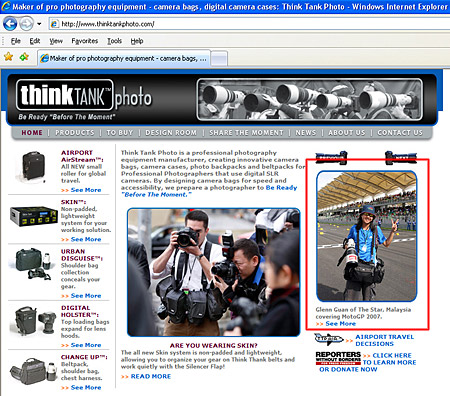450x396 pixels.
Task: Click the DIGITAL HOLSTER heading
Action: click(x=80, y=311)
